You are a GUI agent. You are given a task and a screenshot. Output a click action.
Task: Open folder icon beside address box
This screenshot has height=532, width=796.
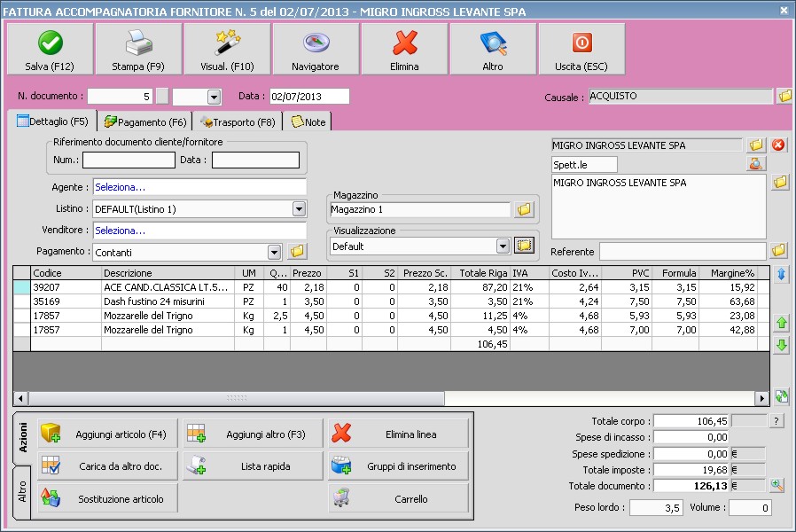click(x=780, y=183)
